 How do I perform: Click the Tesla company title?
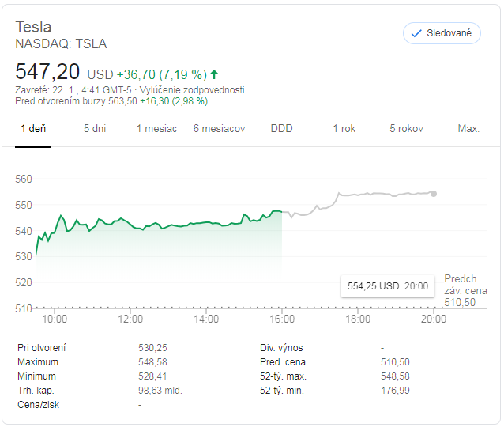tap(33, 27)
